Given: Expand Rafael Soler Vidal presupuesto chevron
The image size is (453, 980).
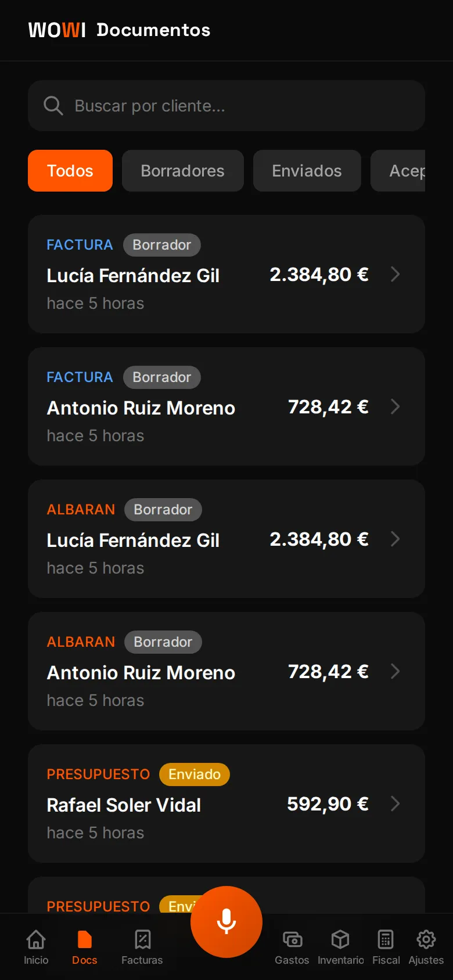Looking at the screenshot, I should tap(396, 804).
